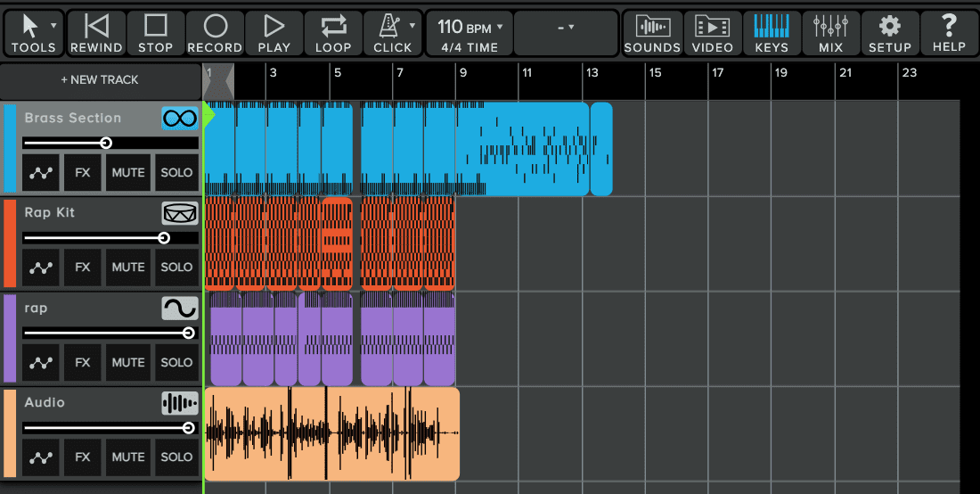Open automation for Brass Section track
The height and width of the screenshot is (494, 980).
click(40, 172)
